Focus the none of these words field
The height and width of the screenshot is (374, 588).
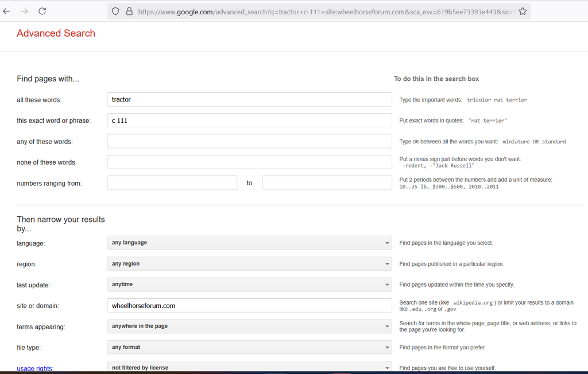click(249, 162)
